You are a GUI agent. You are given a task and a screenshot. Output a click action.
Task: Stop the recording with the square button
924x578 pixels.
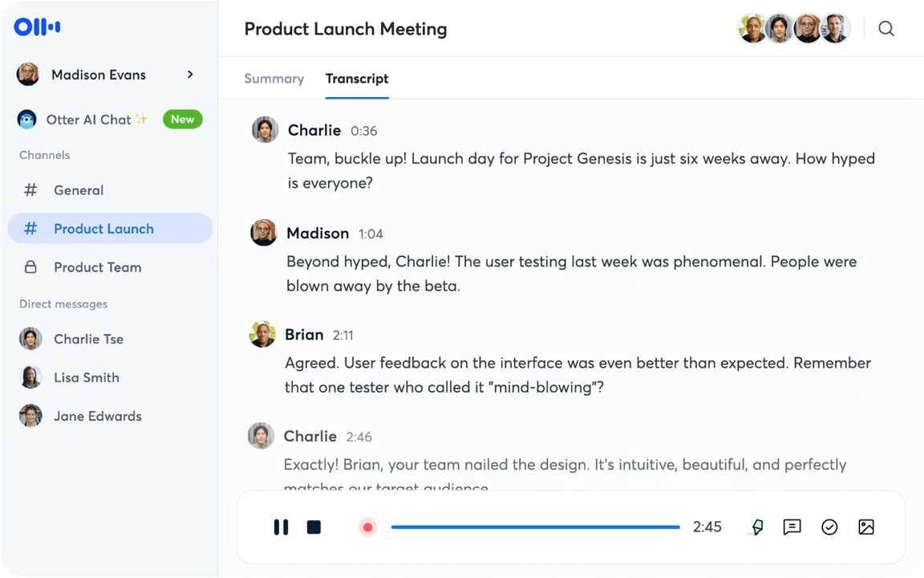[314, 527]
